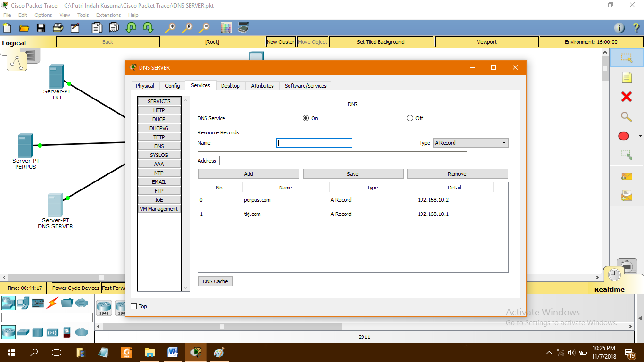Screen dimensions: 644x362
Task: Open the record Type dropdown
Action: [471, 143]
